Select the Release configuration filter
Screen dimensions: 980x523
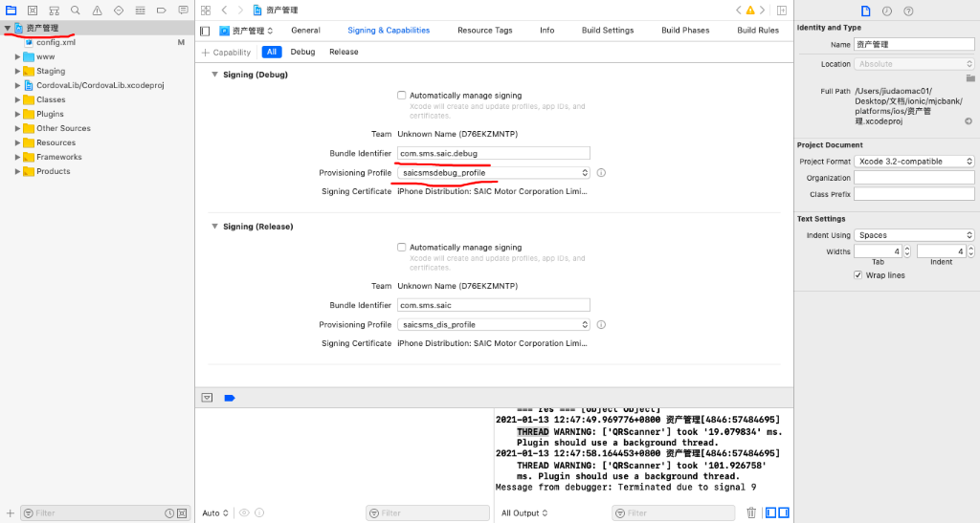344,52
